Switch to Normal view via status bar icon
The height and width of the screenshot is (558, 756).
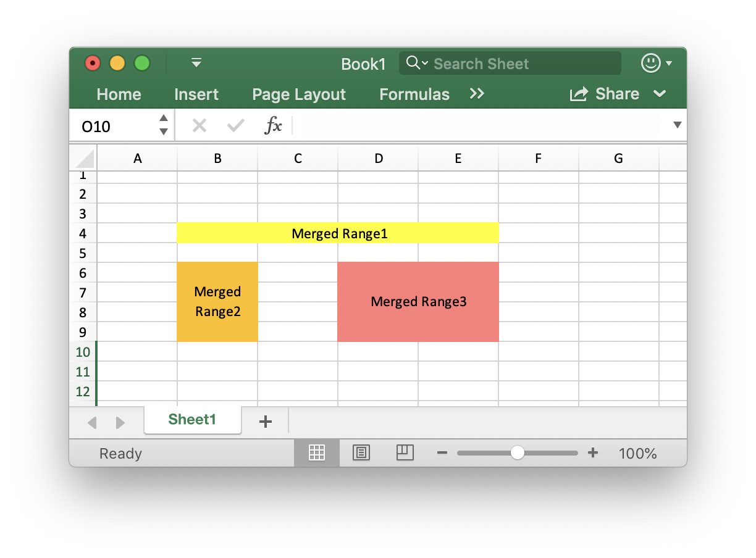pos(316,452)
